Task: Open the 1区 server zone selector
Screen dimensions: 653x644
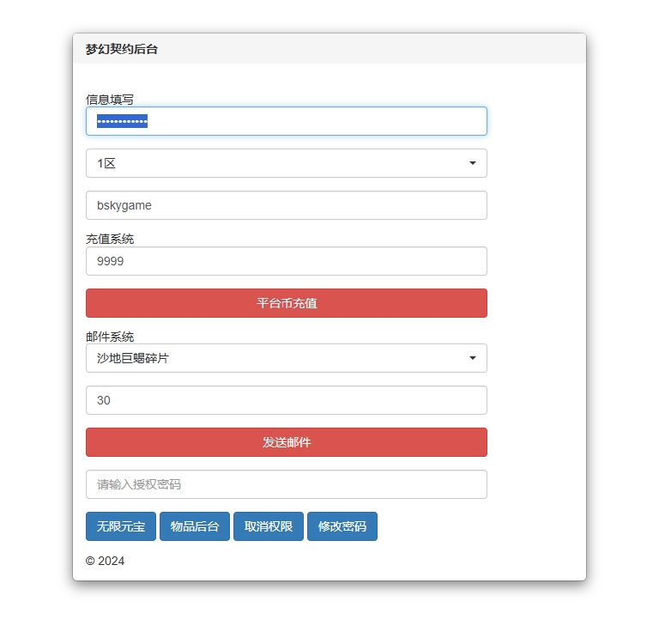Action: pyautogui.click(x=287, y=163)
